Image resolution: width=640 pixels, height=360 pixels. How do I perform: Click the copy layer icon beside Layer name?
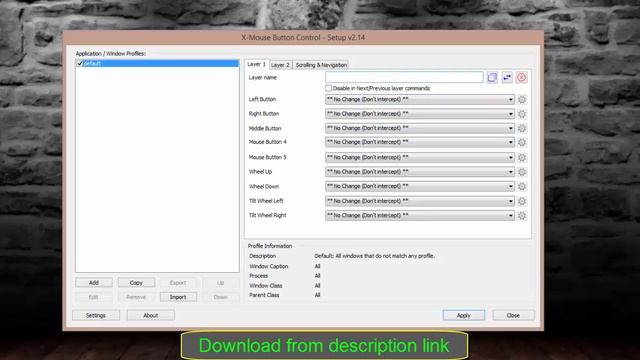(x=492, y=78)
